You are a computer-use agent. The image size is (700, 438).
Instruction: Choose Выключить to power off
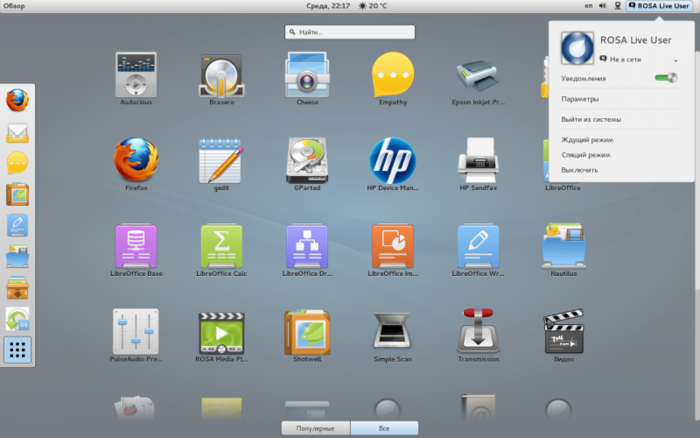[579, 170]
